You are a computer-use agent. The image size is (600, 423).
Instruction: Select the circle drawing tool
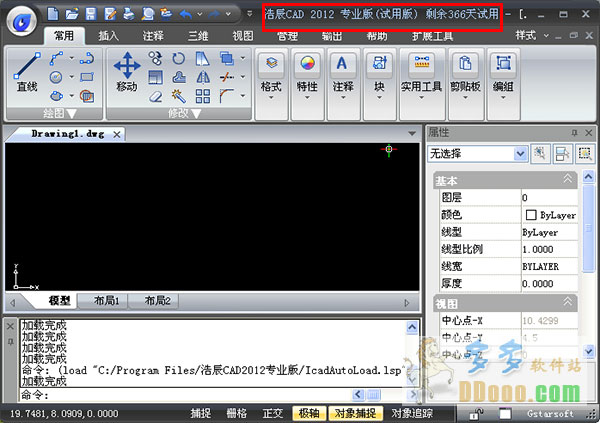56,77
